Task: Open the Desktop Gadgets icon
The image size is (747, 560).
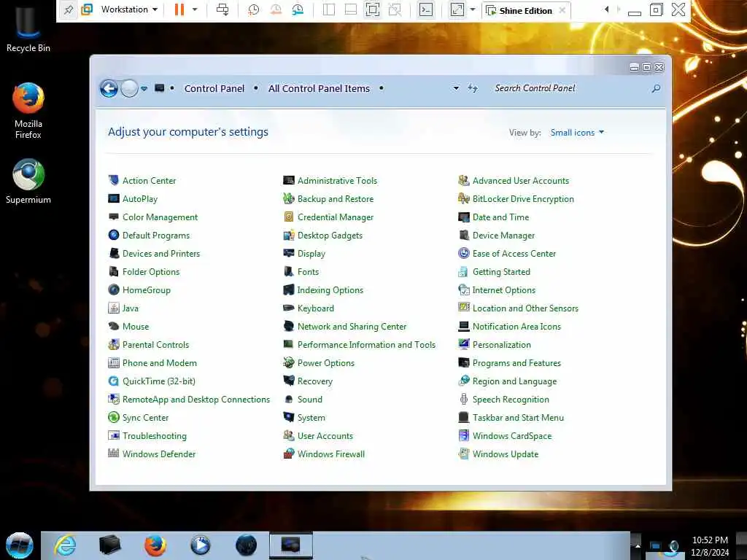Action: [289, 236]
